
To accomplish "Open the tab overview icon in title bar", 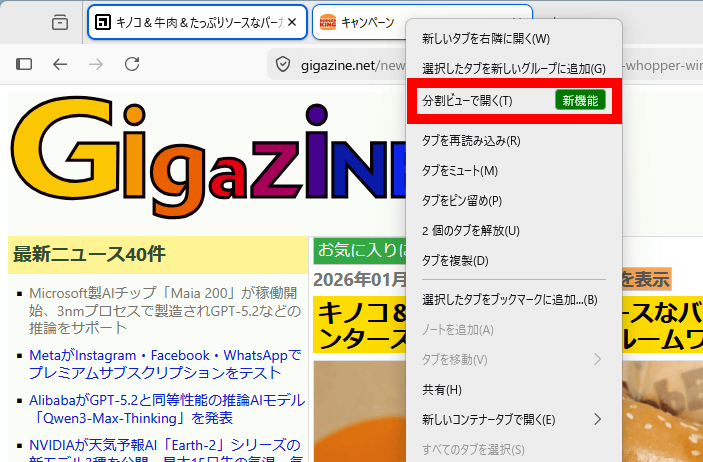I will click(60, 22).
